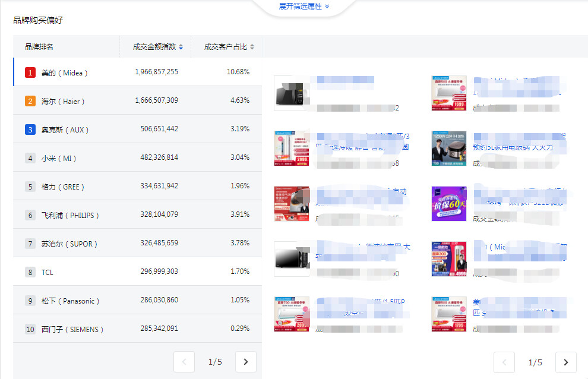The width and height of the screenshot is (588, 379).
Task: Sort by 成交金额指数 column arrow
Action: 181,47
